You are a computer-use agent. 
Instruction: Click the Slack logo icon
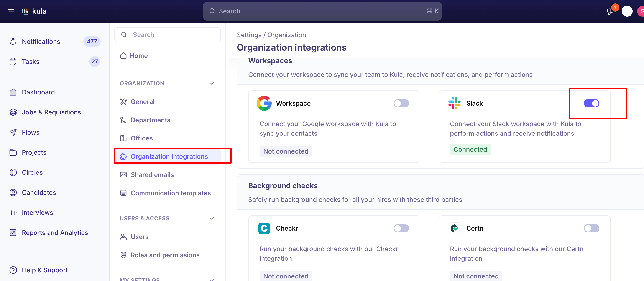pos(454,103)
